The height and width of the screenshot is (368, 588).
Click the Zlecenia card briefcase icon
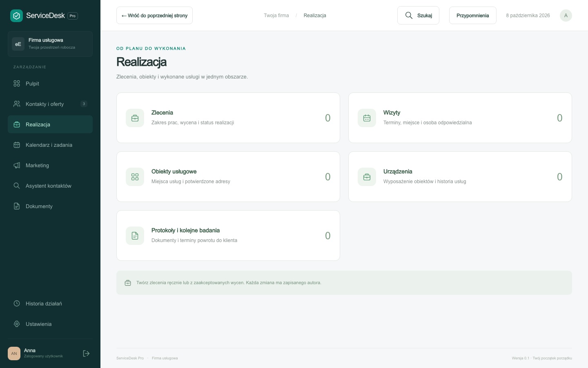tap(135, 118)
